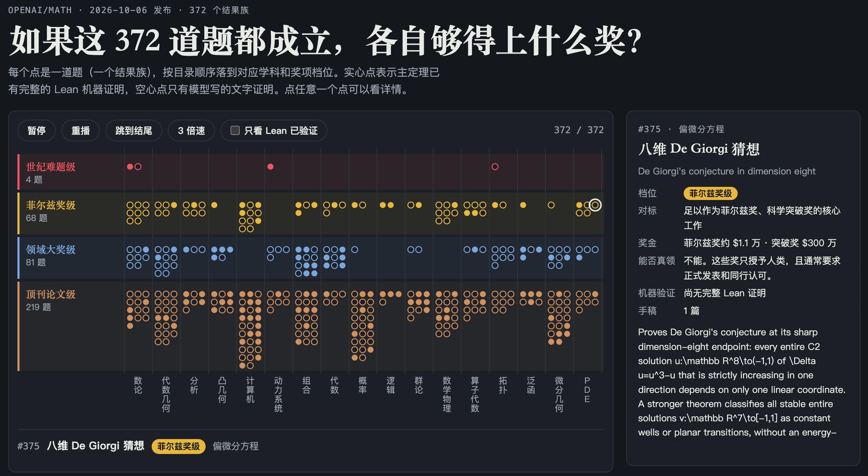The width and height of the screenshot is (868, 476).
Task: Select the lone hollow blue dot below 动力系统's 领域大奖级 row
Action: click(x=270, y=258)
